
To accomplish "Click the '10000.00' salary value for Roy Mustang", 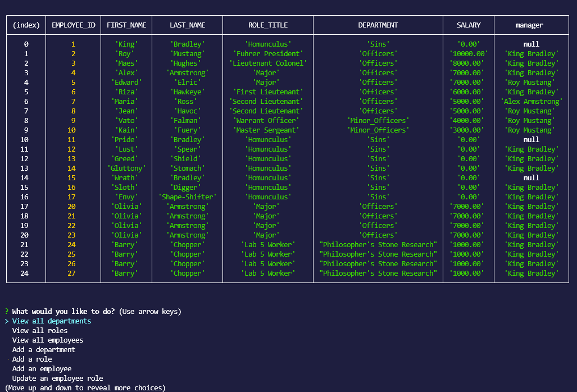I will 469,53.
